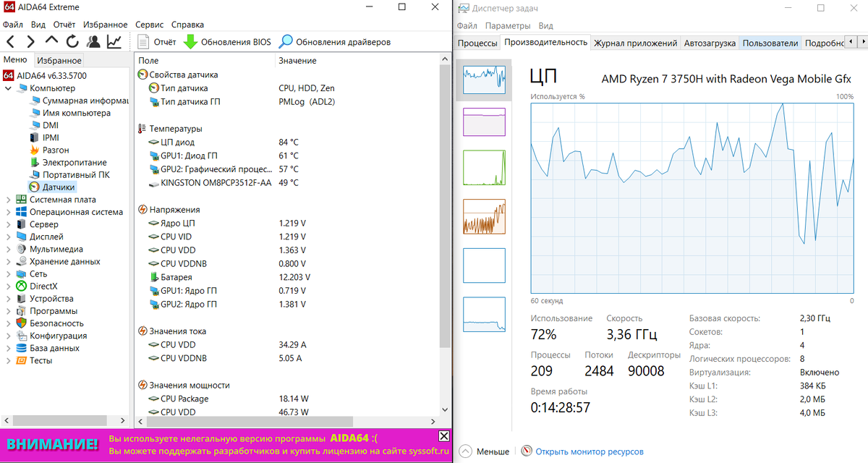Refresh AIDA64 sensor readings
Screen dimensions: 868x463
coord(72,42)
